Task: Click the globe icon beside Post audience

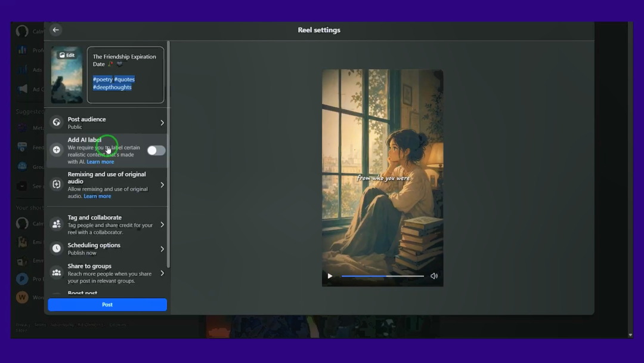Action: [x=56, y=122]
